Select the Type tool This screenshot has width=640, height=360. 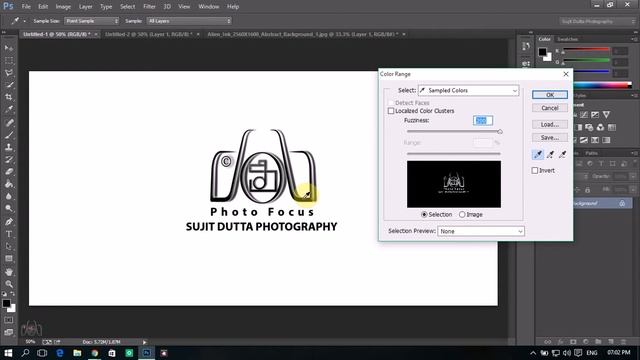pyautogui.click(x=9, y=234)
